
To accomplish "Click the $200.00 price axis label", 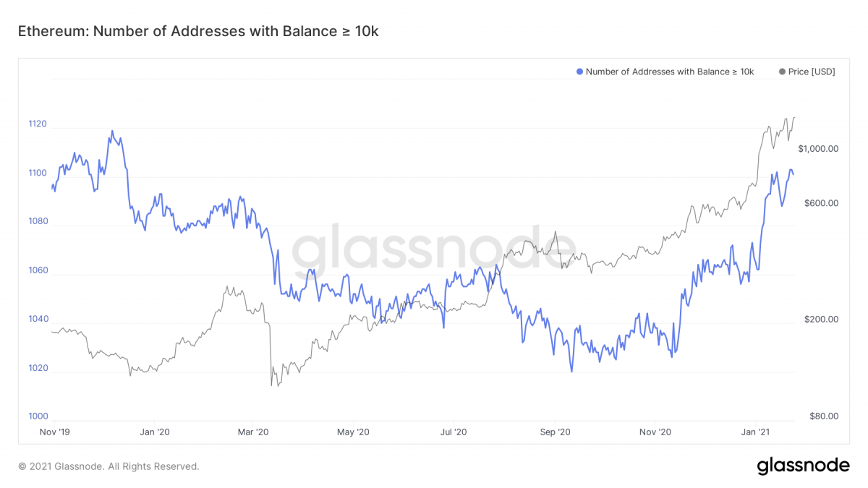I will tap(820, 320).
